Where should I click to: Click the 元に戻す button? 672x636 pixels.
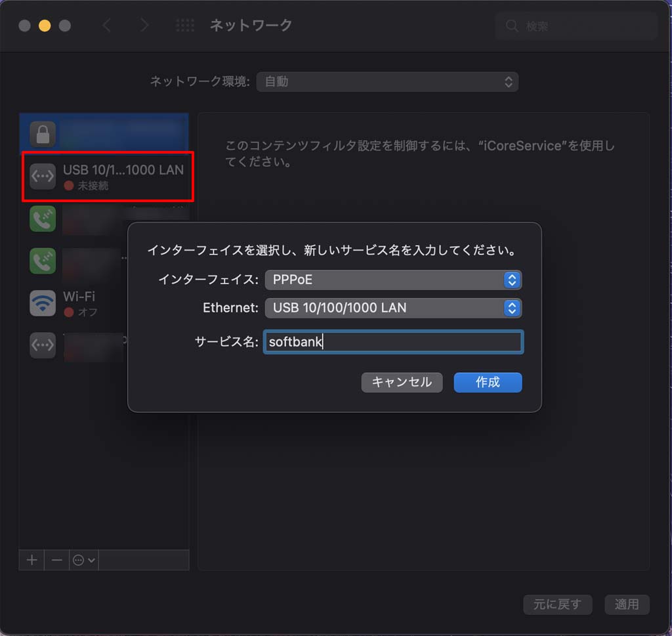point(557,604)
